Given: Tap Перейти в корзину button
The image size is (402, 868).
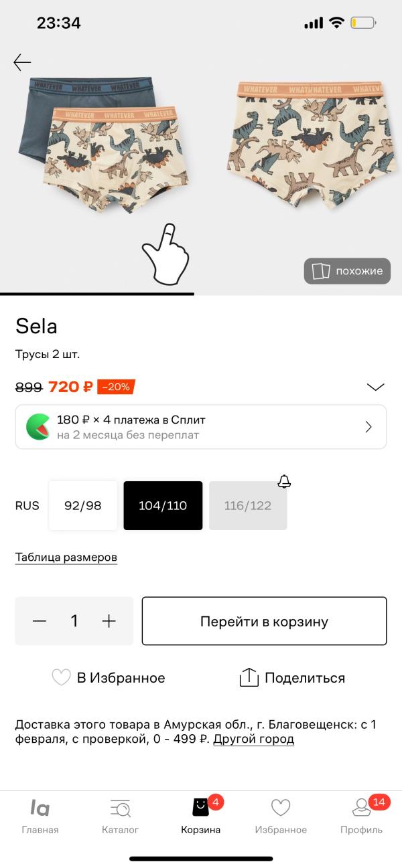Looking at the screenshot, I should point(264,621).
